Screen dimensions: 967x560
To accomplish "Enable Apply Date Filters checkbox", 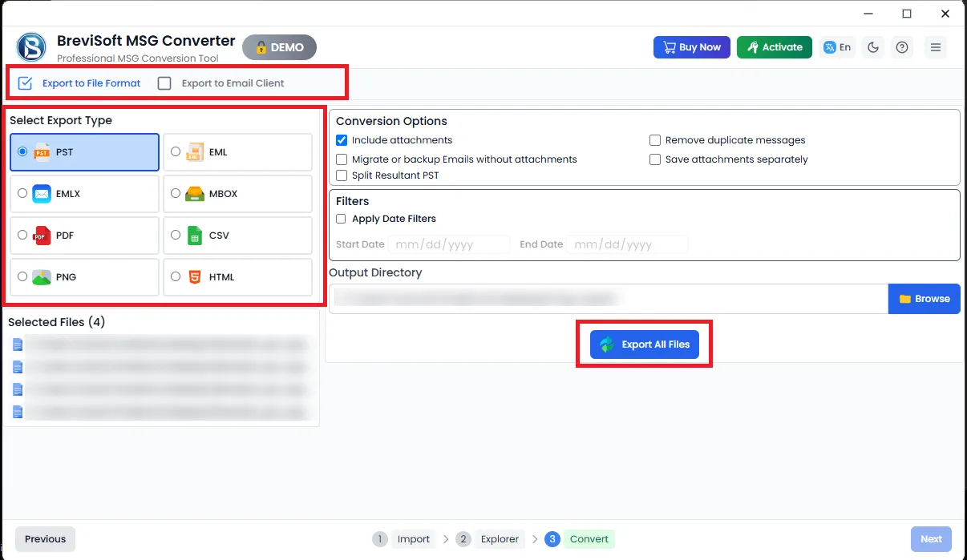I will [x=342, y=219].
